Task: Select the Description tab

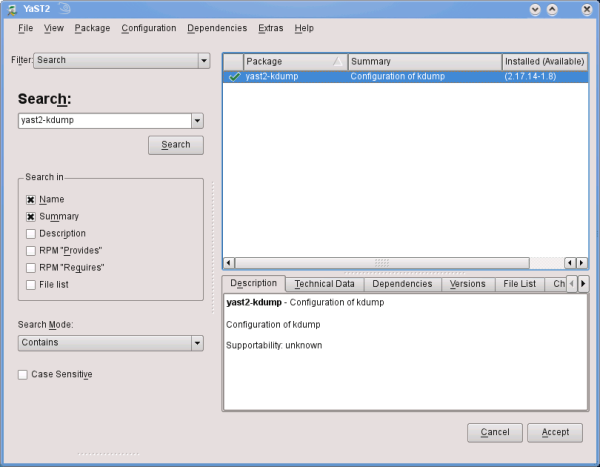Action: tap(253, 283)
